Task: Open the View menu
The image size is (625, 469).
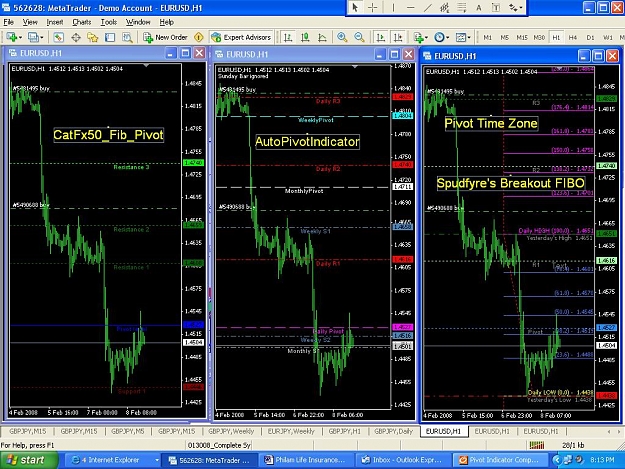Action: (x=30, y=22)
